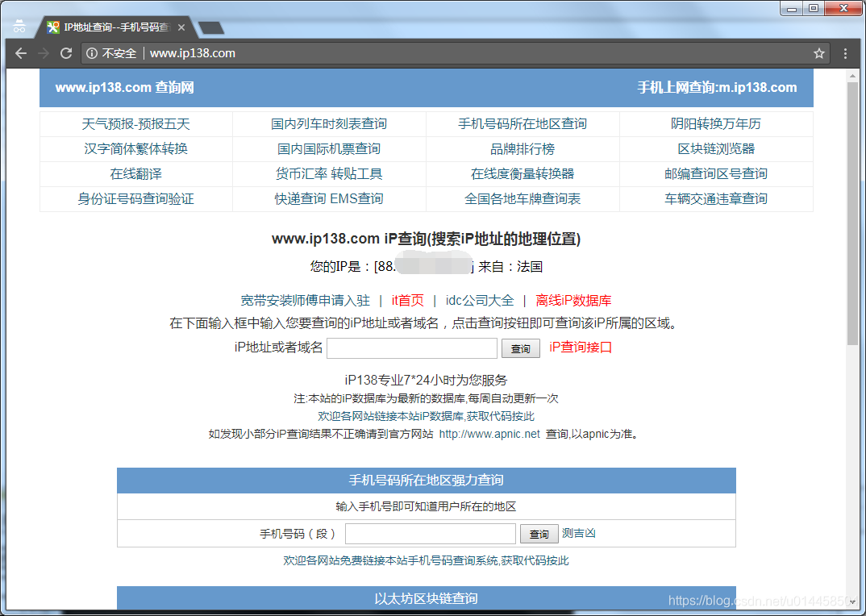Click 查询 button next to phone number input

click(x=539, y=535)
